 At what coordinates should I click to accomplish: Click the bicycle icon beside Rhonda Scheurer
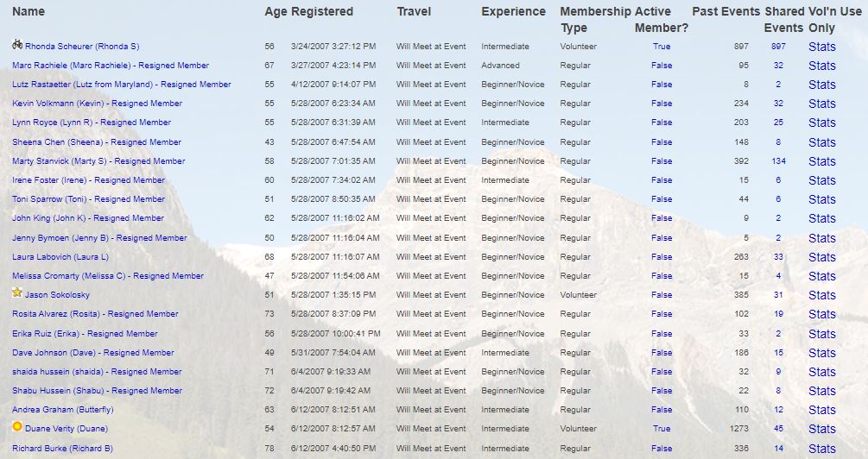click(17, 45)
